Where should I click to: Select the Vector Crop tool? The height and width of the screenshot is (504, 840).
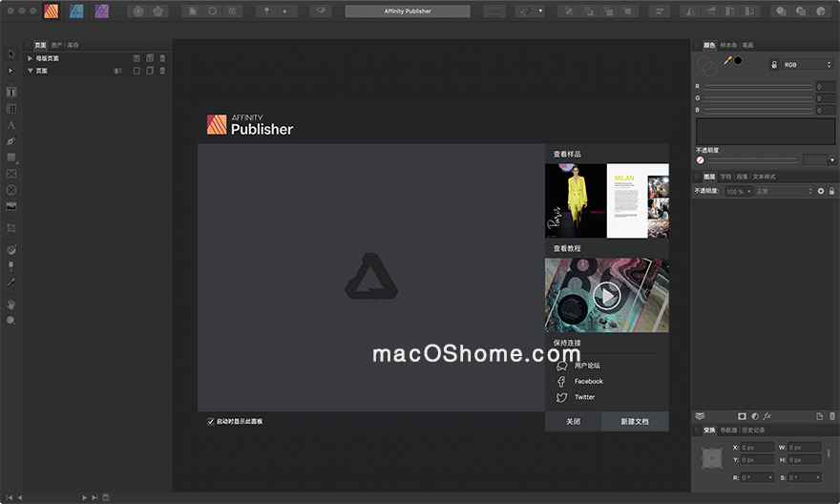[x=11, y=228]
